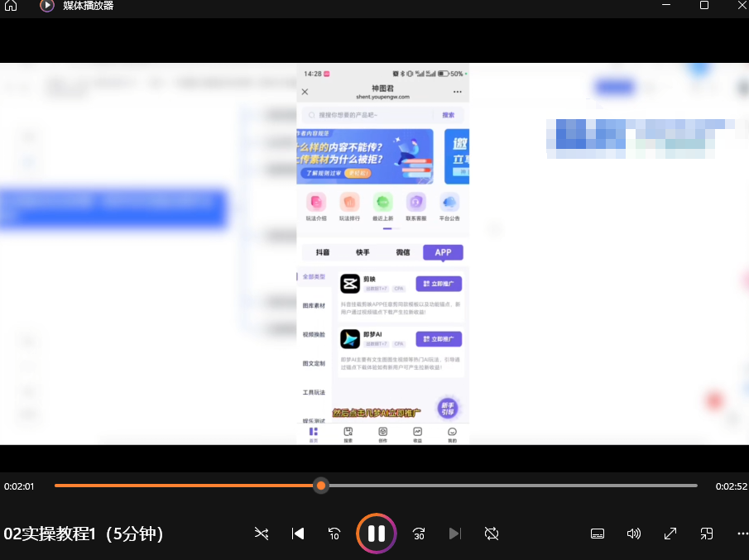Open the 新手引导 floating button
This screenshot has width=749, height=560.
(448, 408)
